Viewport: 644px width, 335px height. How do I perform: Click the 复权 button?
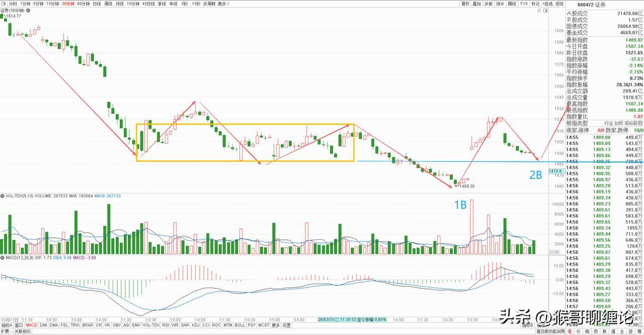pos(465,4)
